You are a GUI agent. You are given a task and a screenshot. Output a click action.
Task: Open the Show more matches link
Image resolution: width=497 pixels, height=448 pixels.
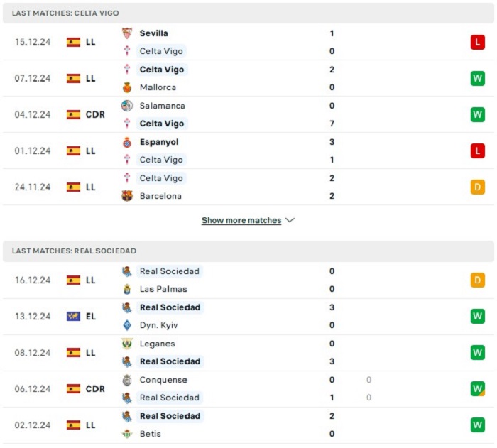(241, 220)
